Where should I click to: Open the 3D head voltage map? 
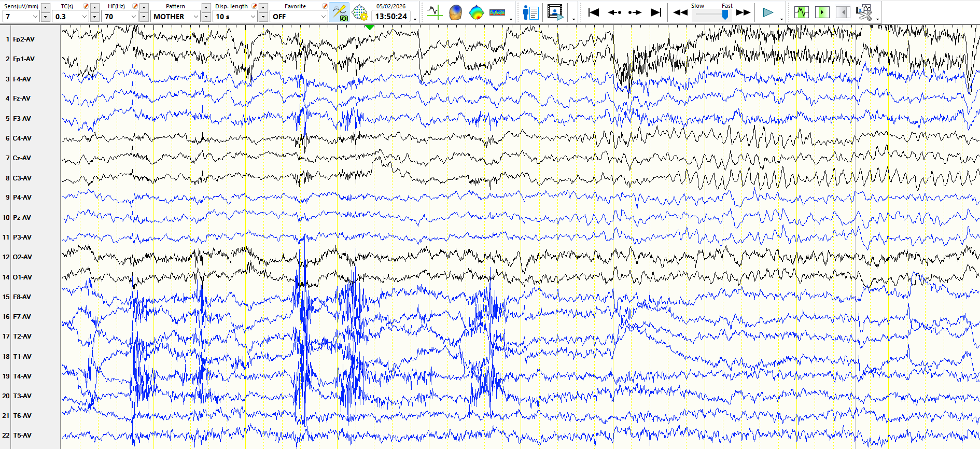[455, 12]
